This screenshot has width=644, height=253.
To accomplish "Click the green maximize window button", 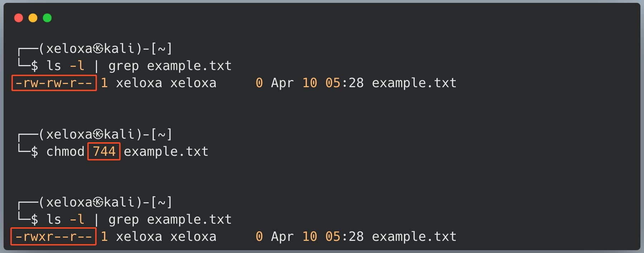I will pos(47,18).
